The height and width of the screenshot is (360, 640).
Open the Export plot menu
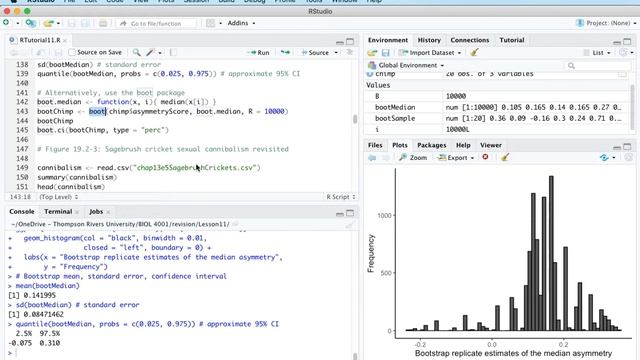[456, 158]
